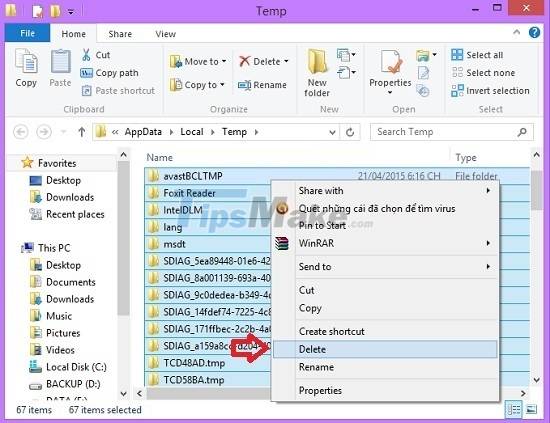Refresh the Temp folder view
The width and height of the screenshot is (550, 423).
point(350,133)
